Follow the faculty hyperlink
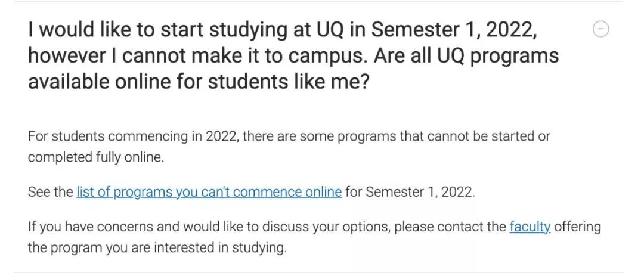The height and width of the screenshot is (273, 644). [530, 226]
